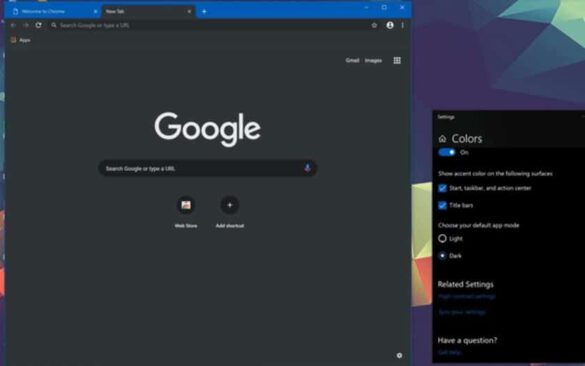Close the Welcome to Chrome tab

click(95, 12)
